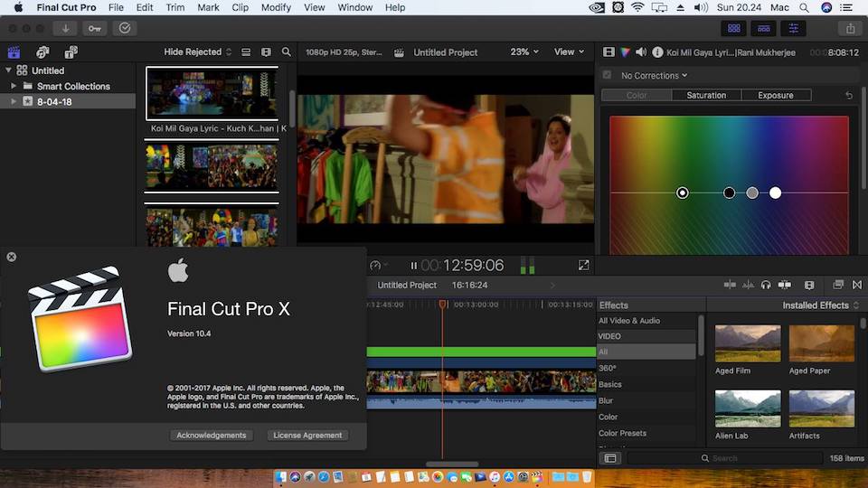Click the effects search field

click(x=725, y=458)
